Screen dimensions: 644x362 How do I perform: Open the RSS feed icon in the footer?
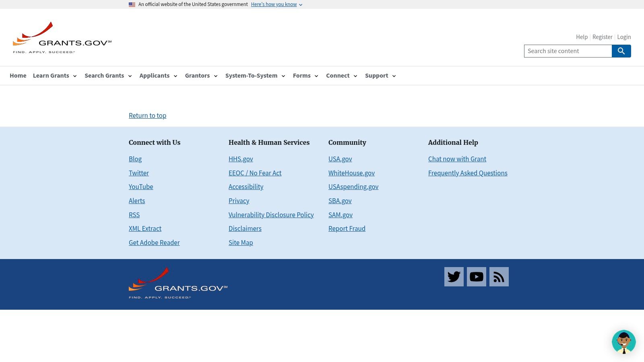point(499,277)
